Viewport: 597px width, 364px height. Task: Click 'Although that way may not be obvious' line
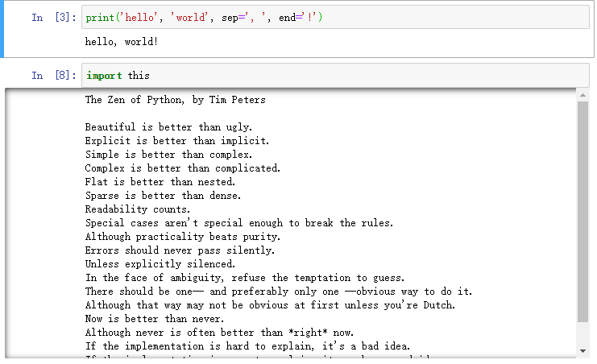pyautogui.click(x=270, y=305)
